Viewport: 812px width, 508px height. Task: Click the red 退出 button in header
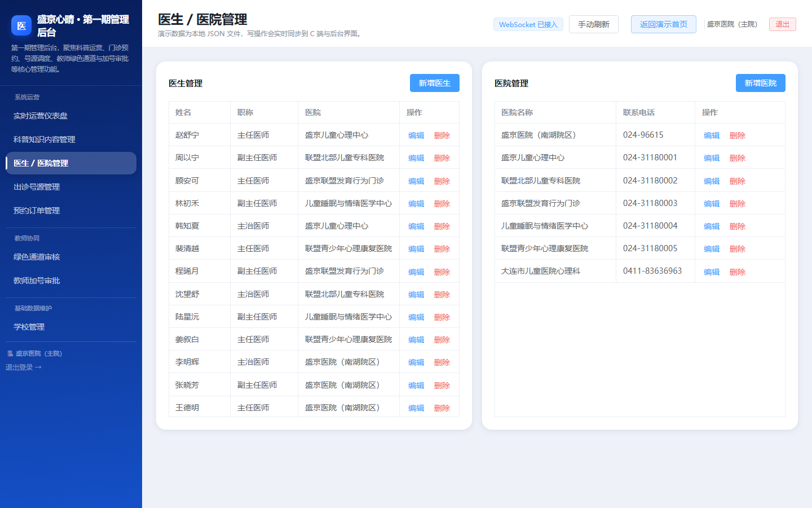coord(783,24)
